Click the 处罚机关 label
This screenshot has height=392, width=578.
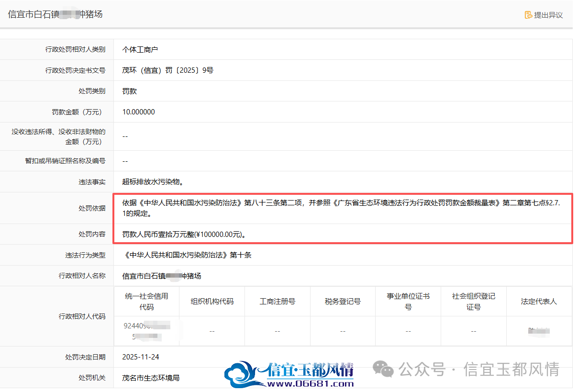(92, 378)
